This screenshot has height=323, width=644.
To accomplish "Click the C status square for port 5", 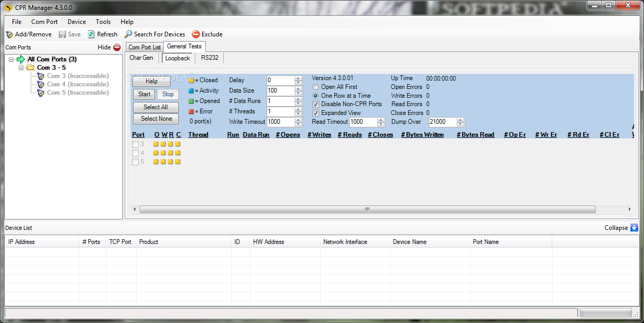I will (178, 162).
